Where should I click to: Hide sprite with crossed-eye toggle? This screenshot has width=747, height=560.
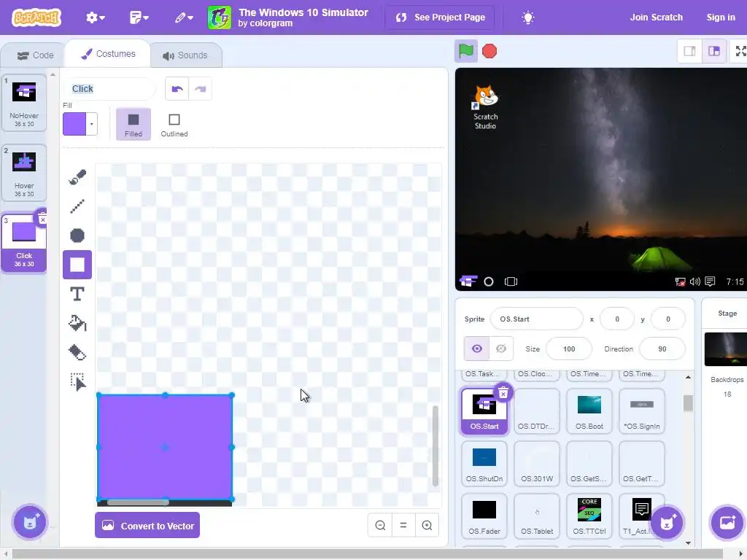(x=501, y=349)
